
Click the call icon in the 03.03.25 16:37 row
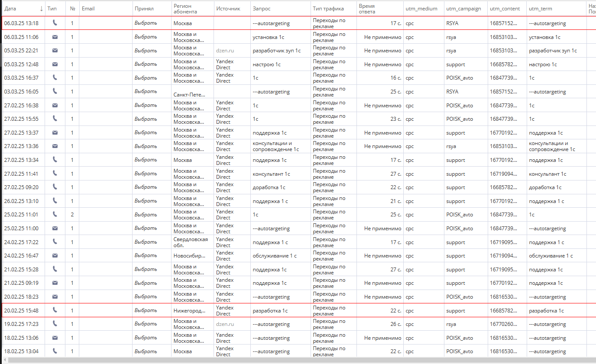55,77
